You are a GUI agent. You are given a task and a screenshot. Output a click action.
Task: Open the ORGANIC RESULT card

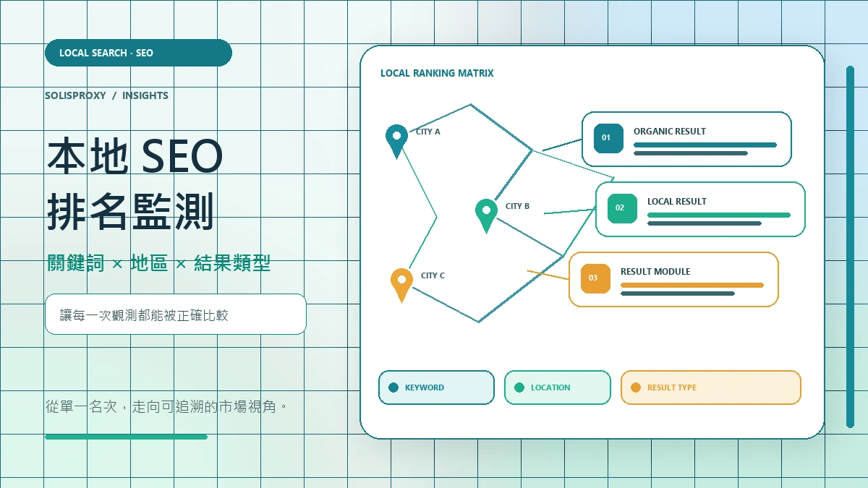pyautogui.click(x=687, y=139)
